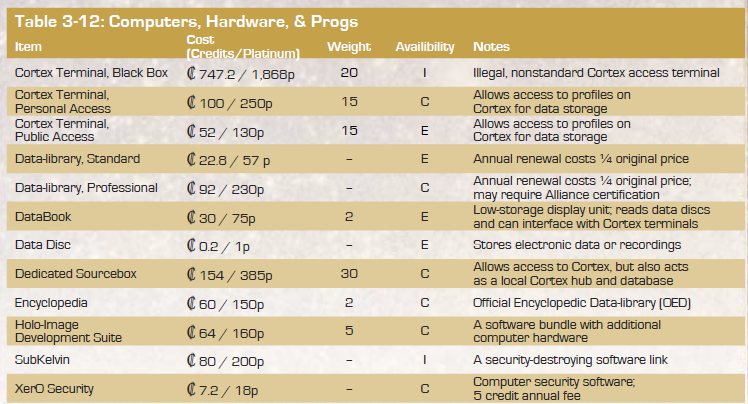
Task: Select the 'Notes' column header
Action: pyautogui.click(x=491, y=47)
